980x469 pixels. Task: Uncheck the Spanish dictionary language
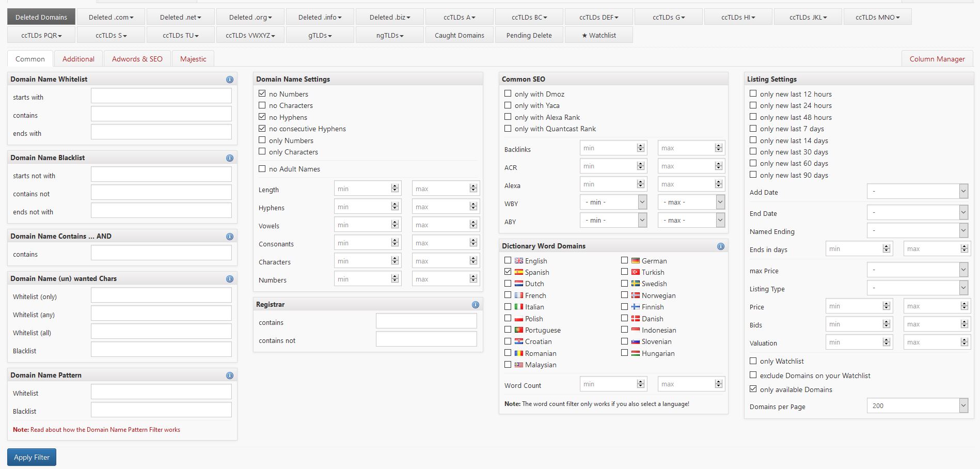click(x=508, y=272)
